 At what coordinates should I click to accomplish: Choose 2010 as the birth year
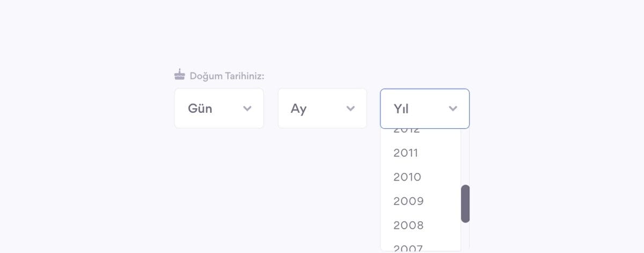pyautogui.click(x=407, y=177)
